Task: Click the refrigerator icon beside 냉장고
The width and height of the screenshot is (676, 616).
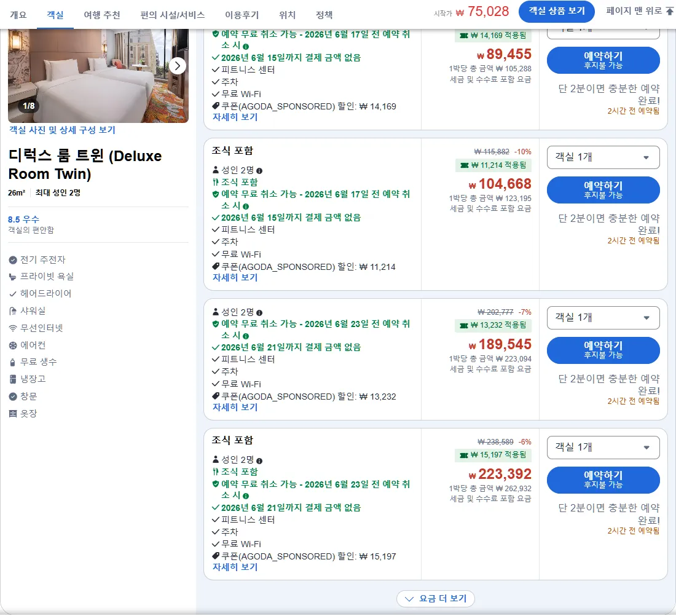Action: tap(13, 379)
